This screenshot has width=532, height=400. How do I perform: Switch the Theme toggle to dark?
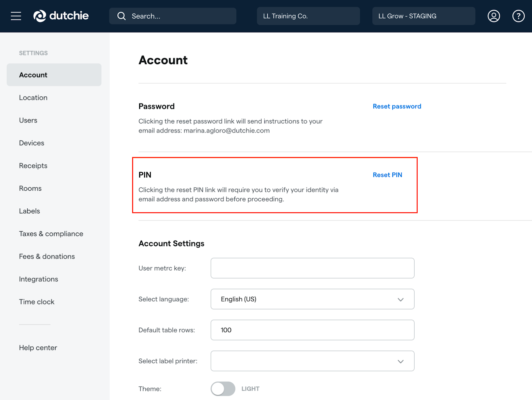coord(222,388)
